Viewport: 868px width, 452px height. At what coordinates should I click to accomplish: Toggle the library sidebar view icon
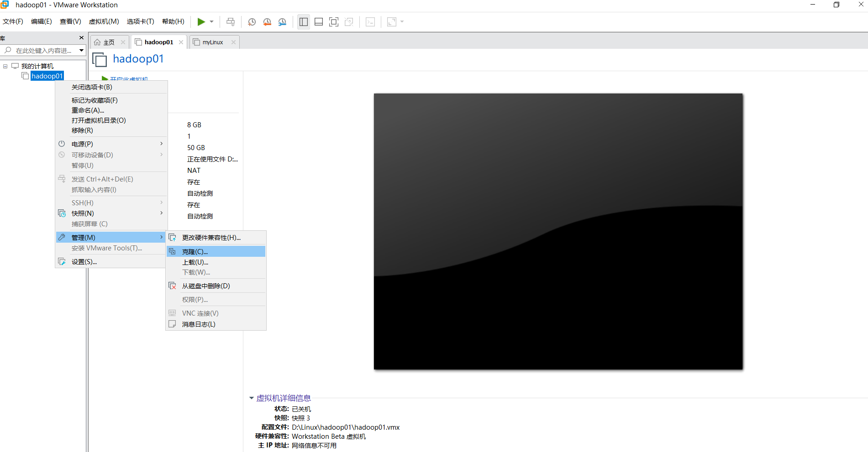[304, 22]
